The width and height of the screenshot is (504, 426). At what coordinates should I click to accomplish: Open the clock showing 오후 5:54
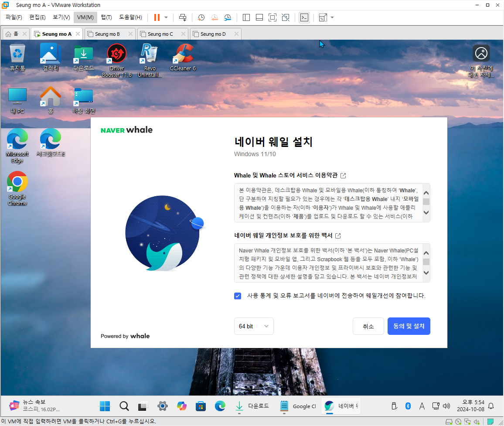[470, 406]
